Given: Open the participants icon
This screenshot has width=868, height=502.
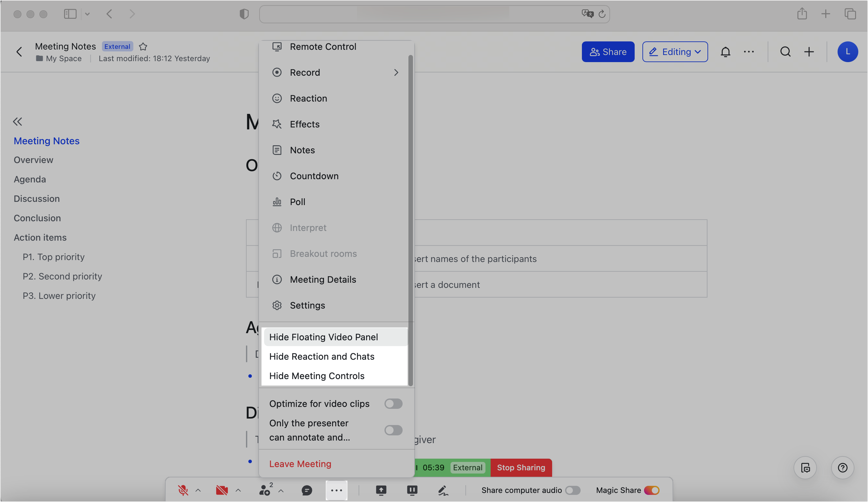Looking at the screenshot, I should point(265,490).
